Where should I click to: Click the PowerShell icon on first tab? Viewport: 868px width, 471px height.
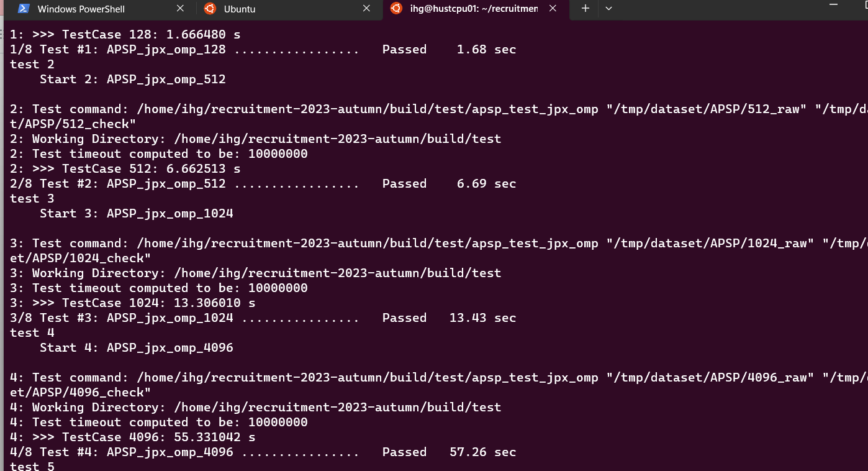click(24, 9)
